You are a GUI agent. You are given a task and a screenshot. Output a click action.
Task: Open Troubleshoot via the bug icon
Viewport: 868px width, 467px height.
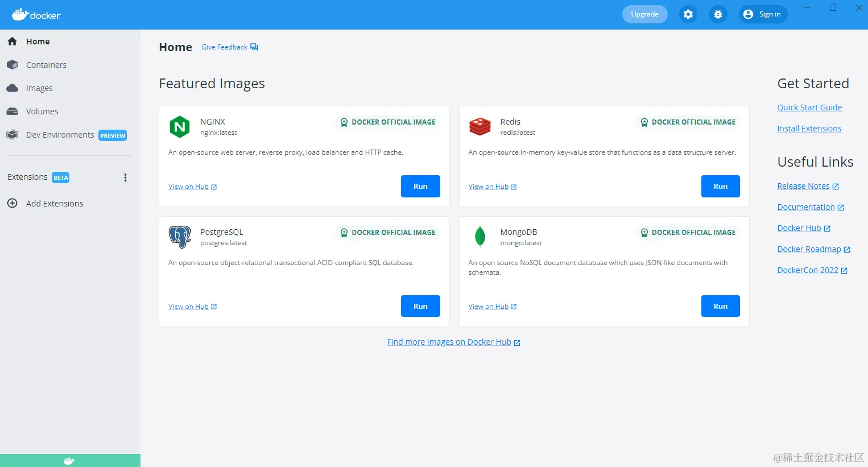click(718, 14)
